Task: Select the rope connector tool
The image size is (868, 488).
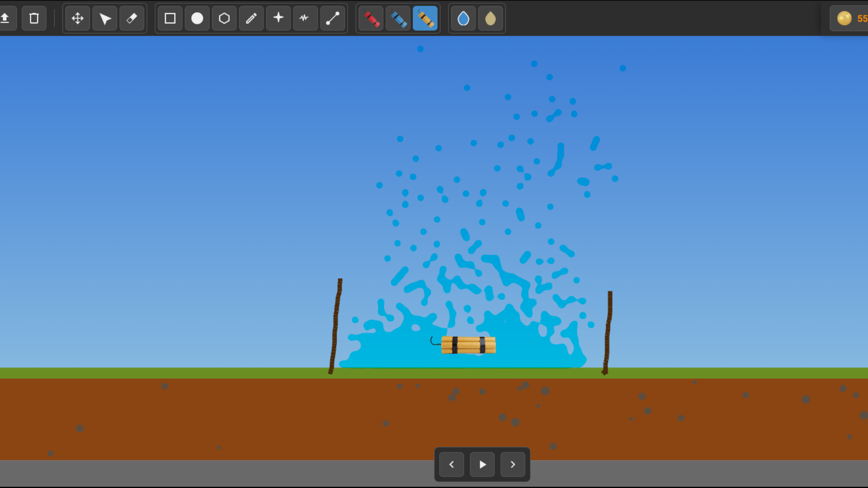Action: [x=332, y=19]
